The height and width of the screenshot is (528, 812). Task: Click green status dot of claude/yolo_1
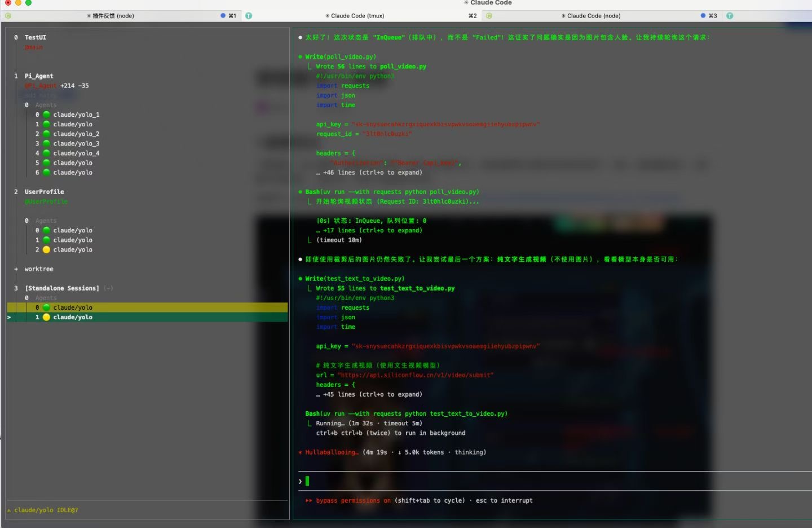tap(47, 115)
